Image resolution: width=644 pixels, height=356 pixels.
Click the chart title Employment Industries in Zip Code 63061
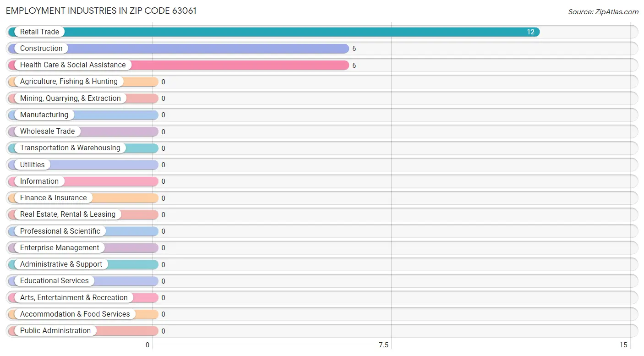(101, 11)
